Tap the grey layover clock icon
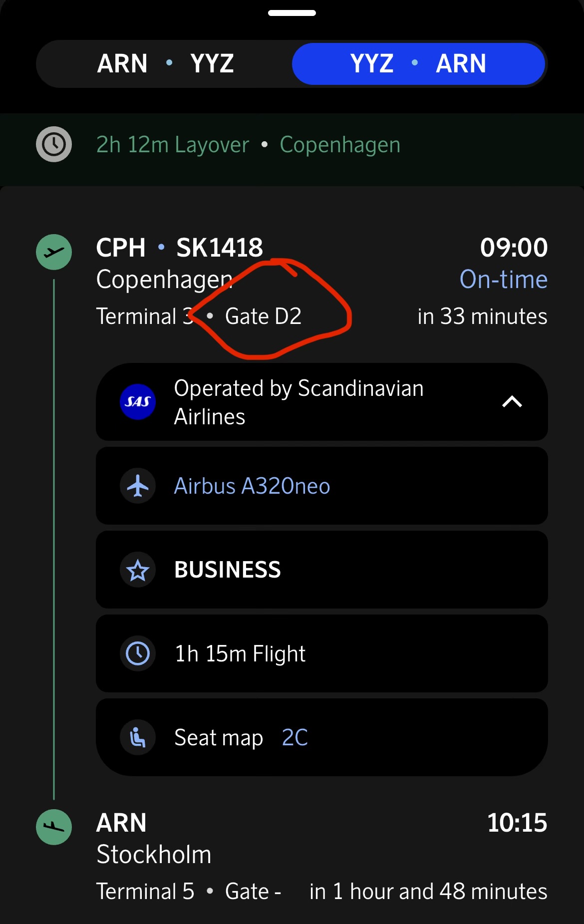The image size is (584, 924). 54,145
